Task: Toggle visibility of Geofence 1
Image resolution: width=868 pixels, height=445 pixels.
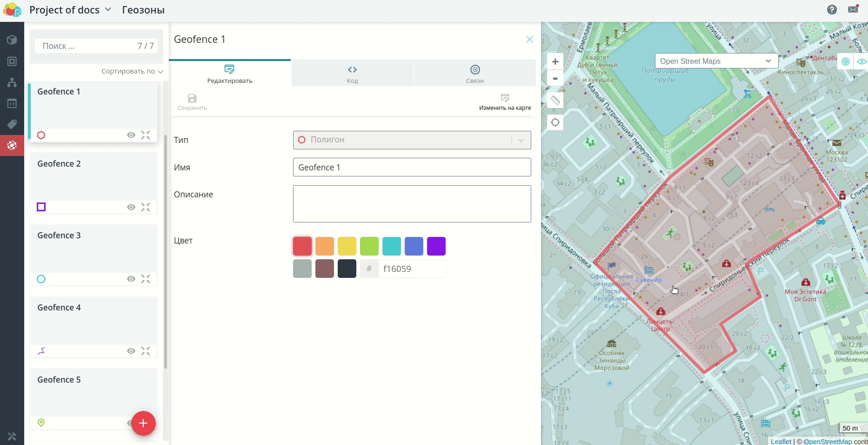Action: [x=131, y=135]
